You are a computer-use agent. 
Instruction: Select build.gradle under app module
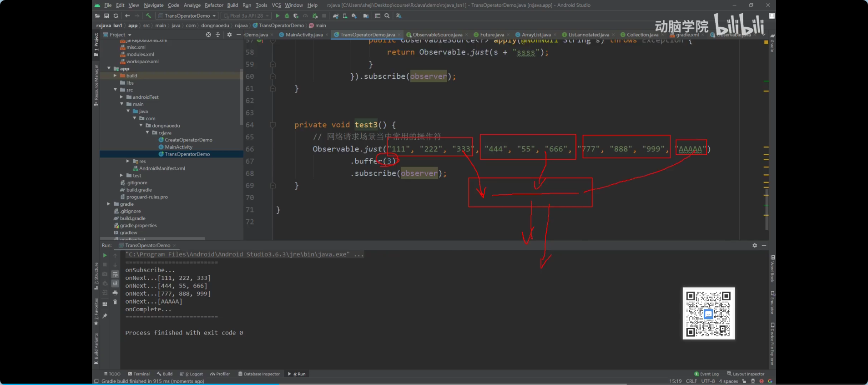click(139, 190)
